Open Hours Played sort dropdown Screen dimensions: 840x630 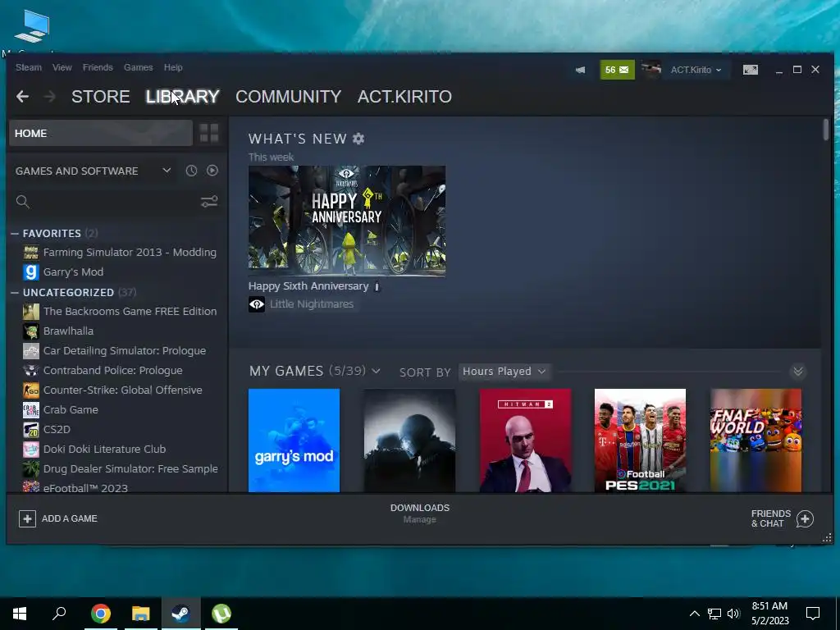tap(504, 372)
